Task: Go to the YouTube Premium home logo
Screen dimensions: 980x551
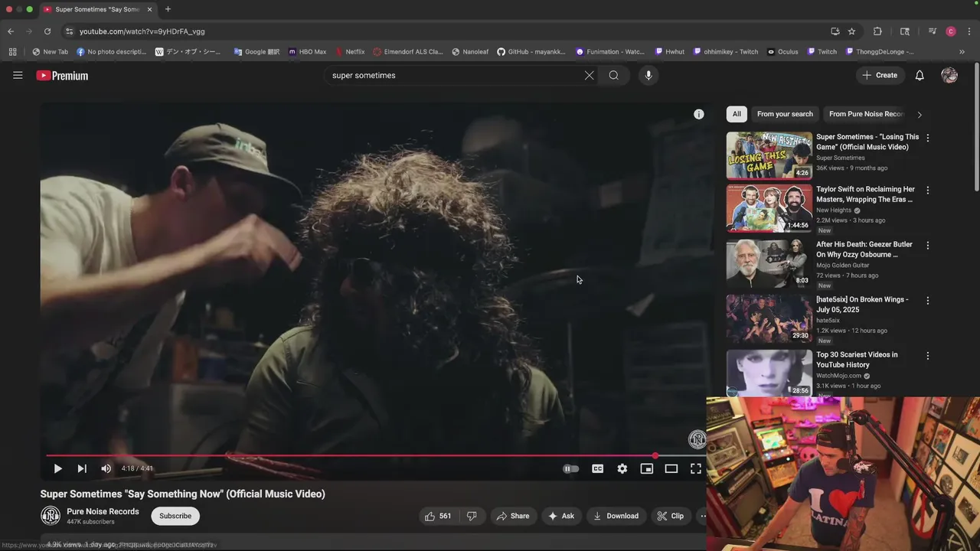Action: [62, 75]
